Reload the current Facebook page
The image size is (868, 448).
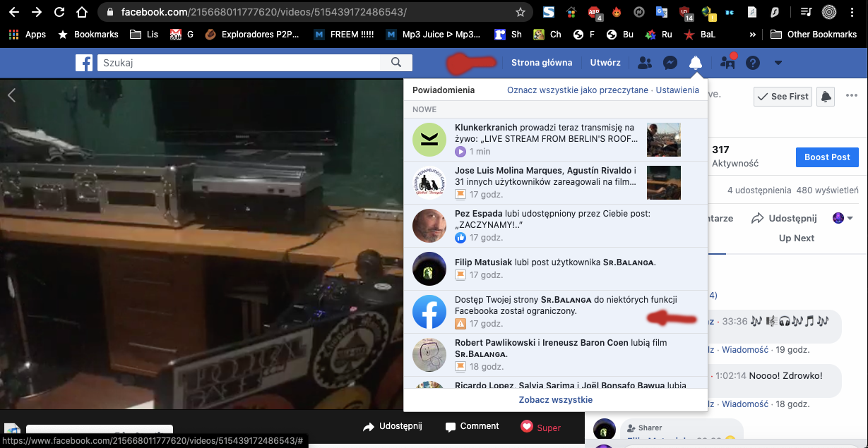[59, 12]
